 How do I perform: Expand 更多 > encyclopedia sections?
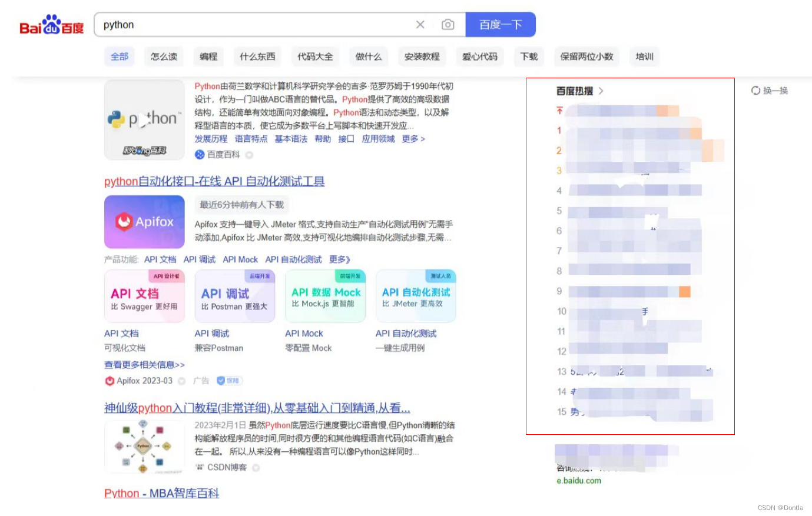tap(413, 139)
